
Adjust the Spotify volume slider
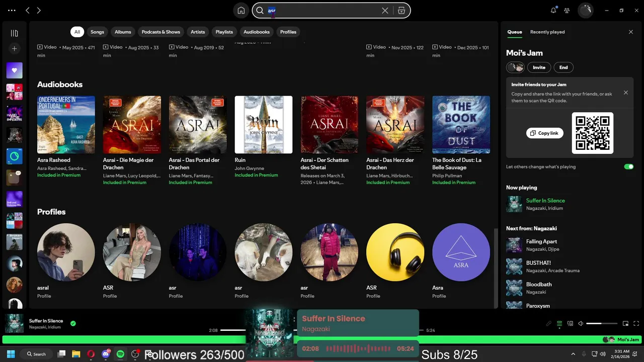[602, 323]
